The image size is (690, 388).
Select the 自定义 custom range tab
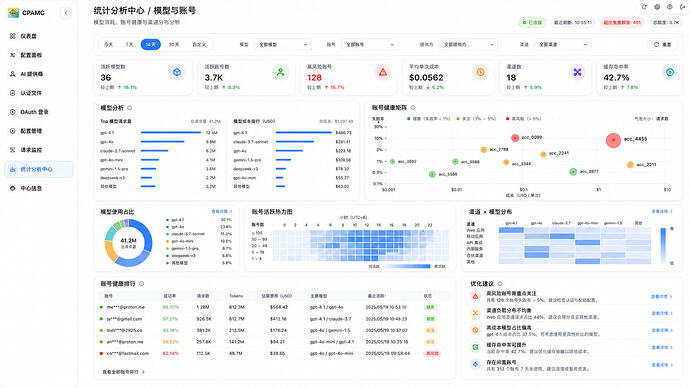coord(199,44)
